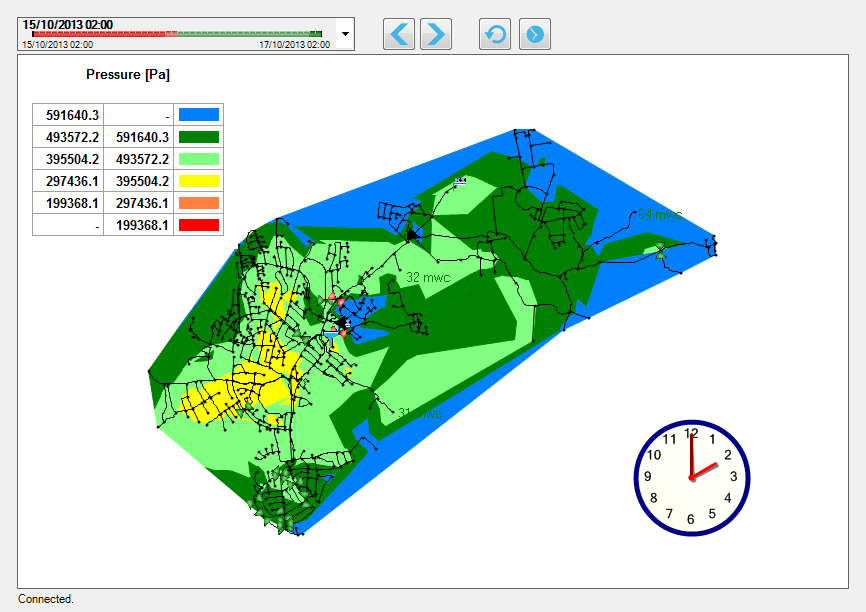Click the green valve symbol near 64 mwc
This screenshot has height=612, width=866.
660,250
